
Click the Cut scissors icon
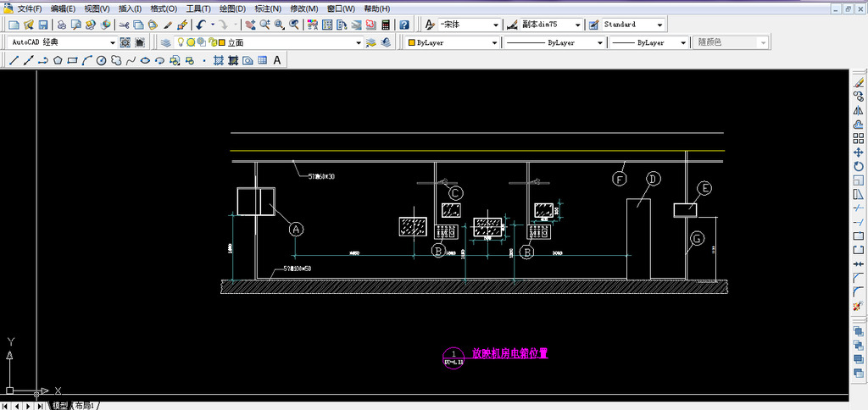pos(124,25)
